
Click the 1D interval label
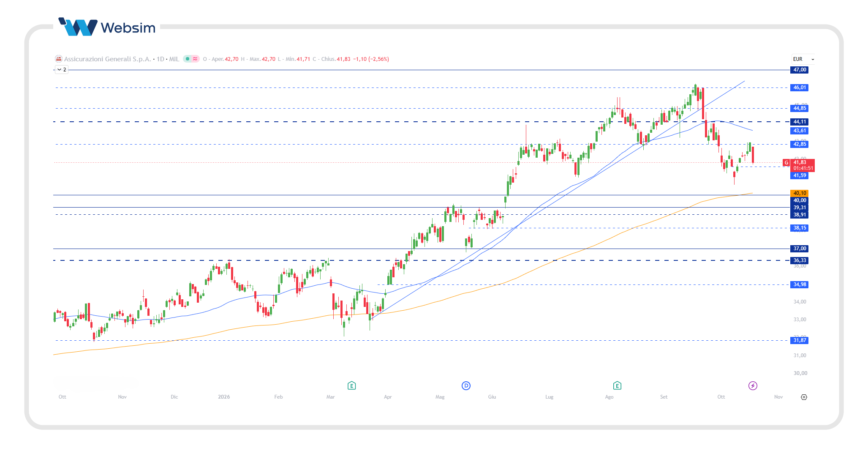click(161, 59)
